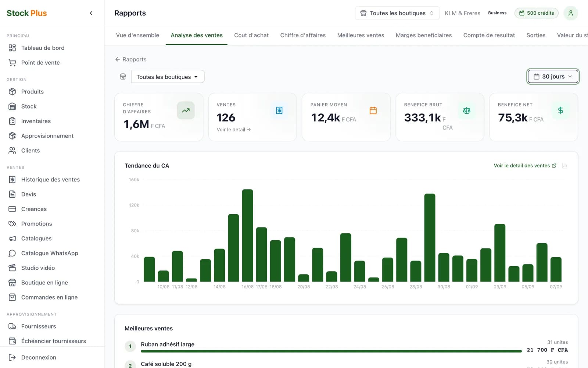
Task: Click the receipt icon in Ventes card
Action: click(x=279, y=110)
